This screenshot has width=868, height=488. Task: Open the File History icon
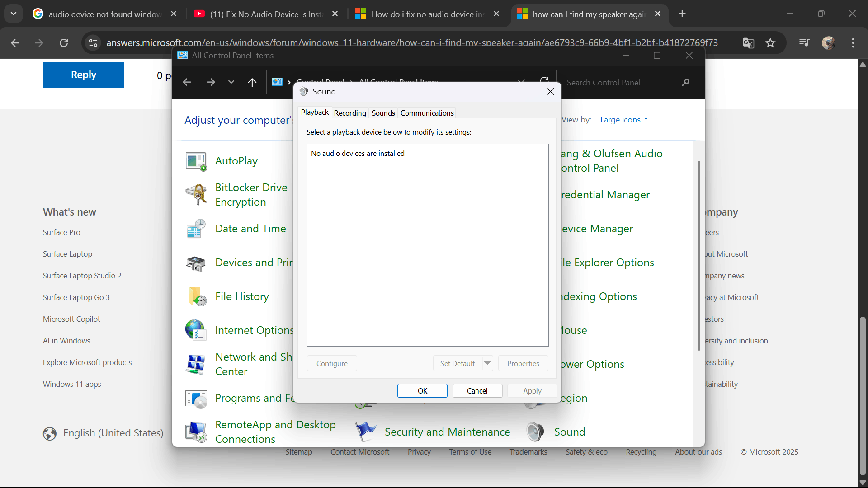point(196,296)
